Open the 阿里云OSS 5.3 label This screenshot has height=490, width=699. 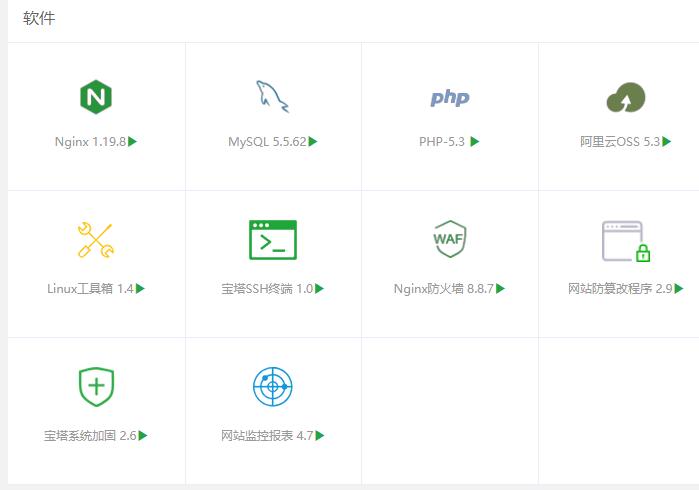pos(620,142)
